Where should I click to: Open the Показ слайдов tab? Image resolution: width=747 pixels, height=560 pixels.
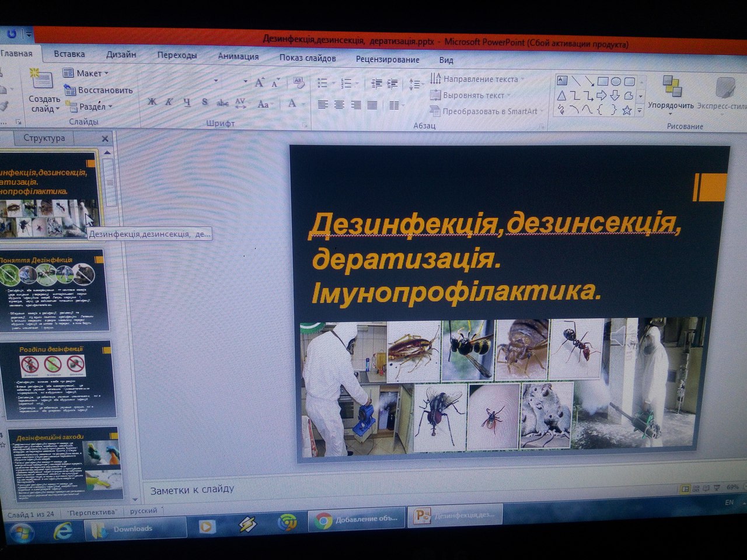308,58
